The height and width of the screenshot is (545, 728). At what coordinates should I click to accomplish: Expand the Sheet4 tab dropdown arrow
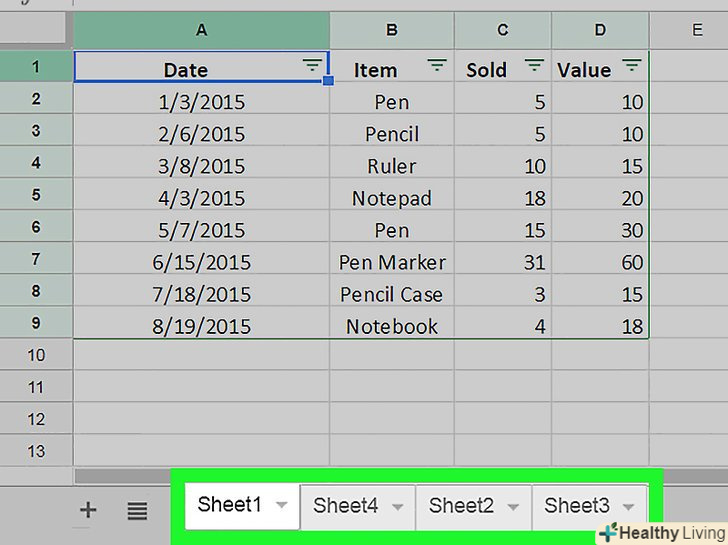pos(397,507)
